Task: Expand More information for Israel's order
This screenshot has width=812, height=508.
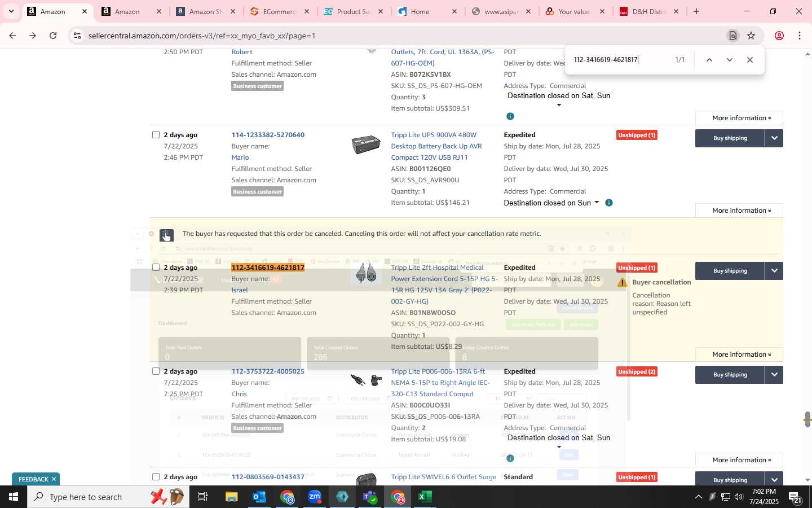Action: pyautogui.click(x=739, y=354)
